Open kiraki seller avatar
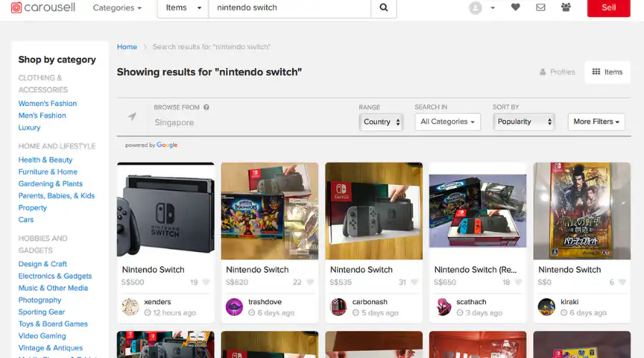 click(547, 307)
